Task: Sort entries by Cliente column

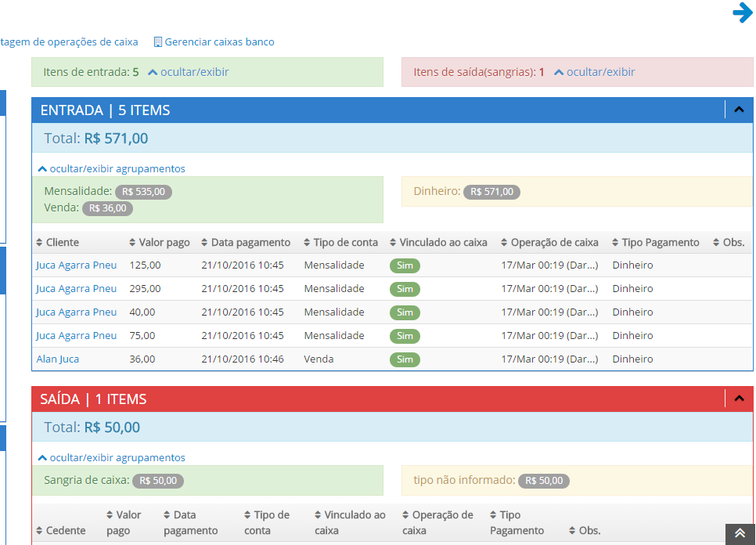Action: 62,243
